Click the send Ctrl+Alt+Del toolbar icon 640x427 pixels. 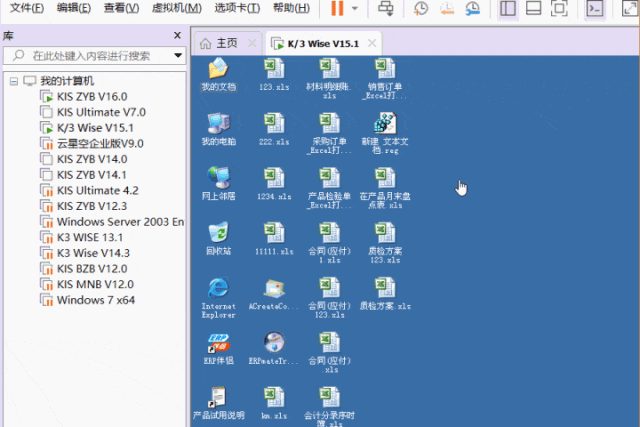coord(385,8)
